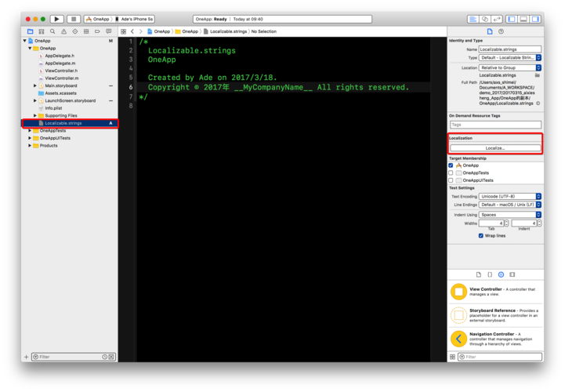Screen dimensions: 565x392
Task: Choose Ade's iPhone 5s destination
Action: coord(134,19)
